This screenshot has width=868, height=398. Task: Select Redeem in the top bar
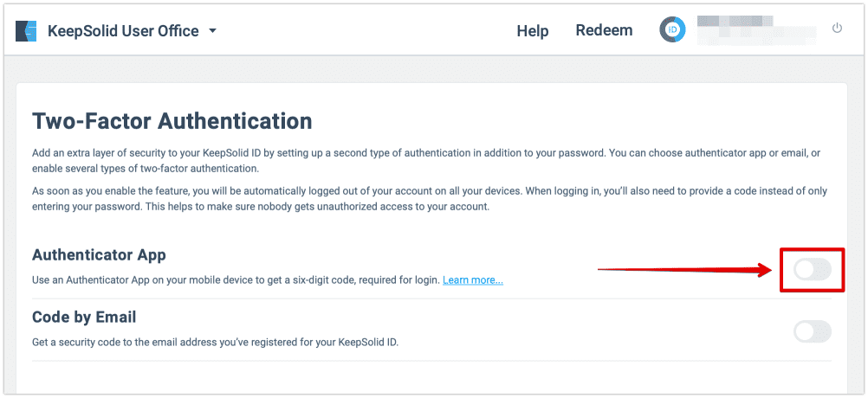click(x=604, y=30)
